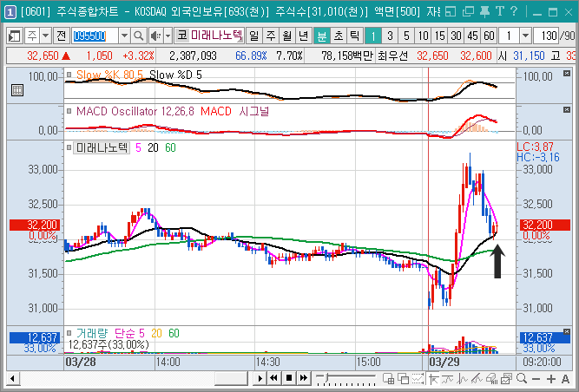Image resolution: width=579 pixels, height=392 pixels.
Task: Select the 월 monthly chart period
Action: (287, 36)
